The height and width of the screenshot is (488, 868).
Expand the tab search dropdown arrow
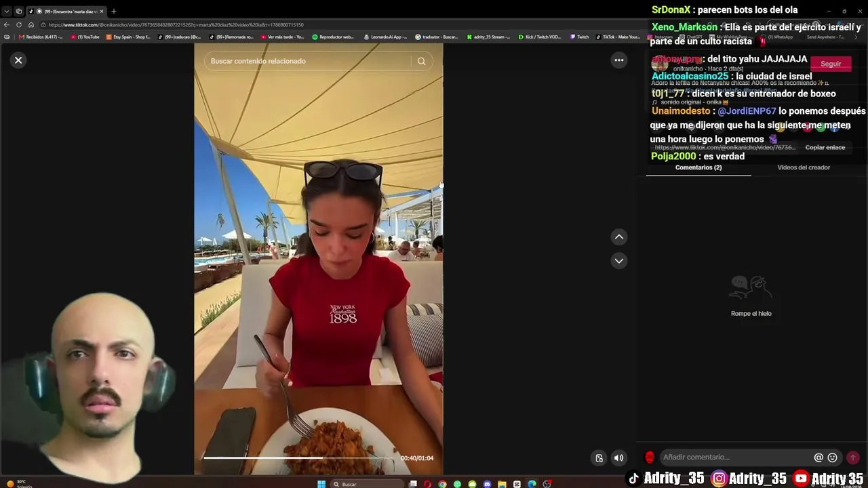7,11
